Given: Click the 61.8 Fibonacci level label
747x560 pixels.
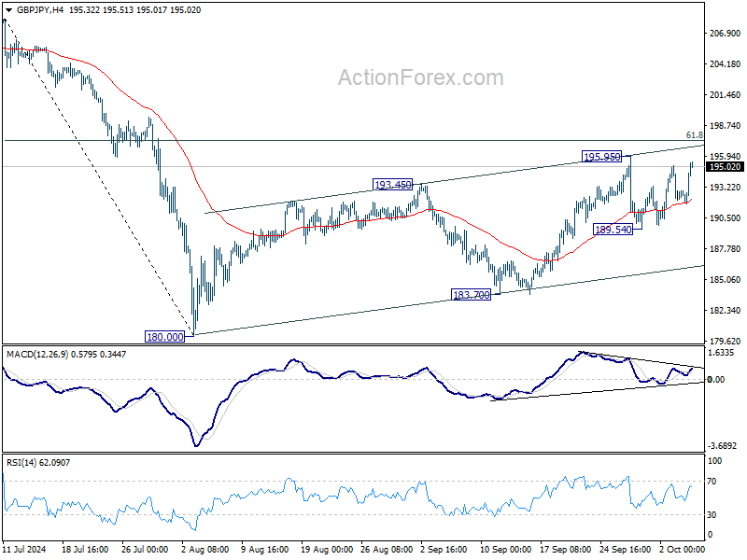Looking at the screenshot, I should [694, 135].
